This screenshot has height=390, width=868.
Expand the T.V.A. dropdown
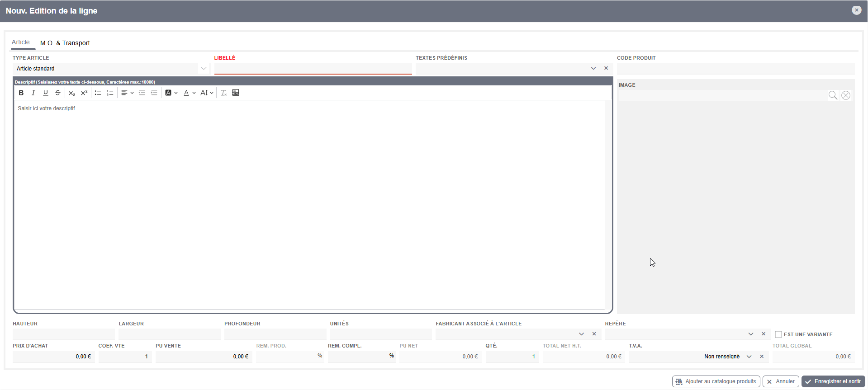pyautogui.click(x=749, y=357)
